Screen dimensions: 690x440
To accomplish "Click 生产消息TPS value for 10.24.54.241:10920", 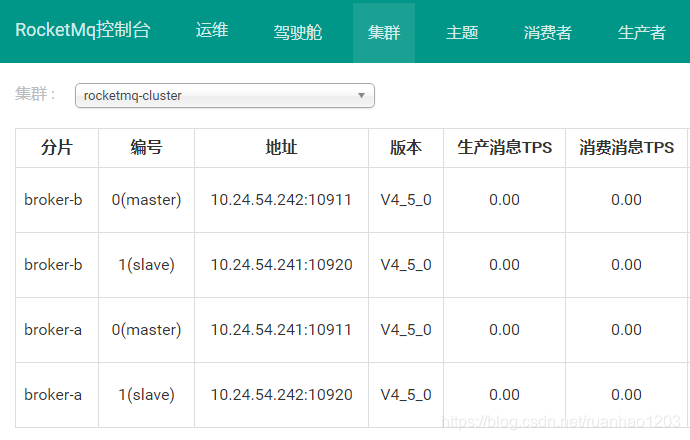I will (x=504, y=265).
